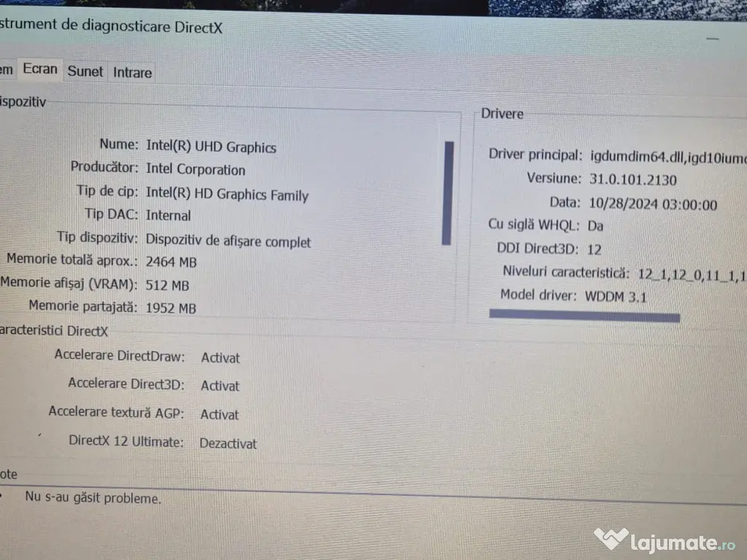Click the note Nu s-au găsit probleme
Viewport: 747px width, 560px height.
93,499
